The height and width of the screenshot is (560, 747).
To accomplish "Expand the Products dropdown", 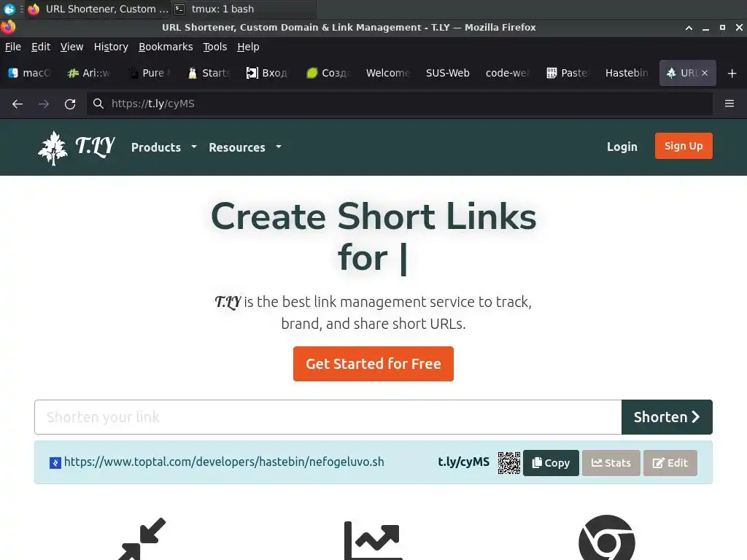I will [164, 147].
